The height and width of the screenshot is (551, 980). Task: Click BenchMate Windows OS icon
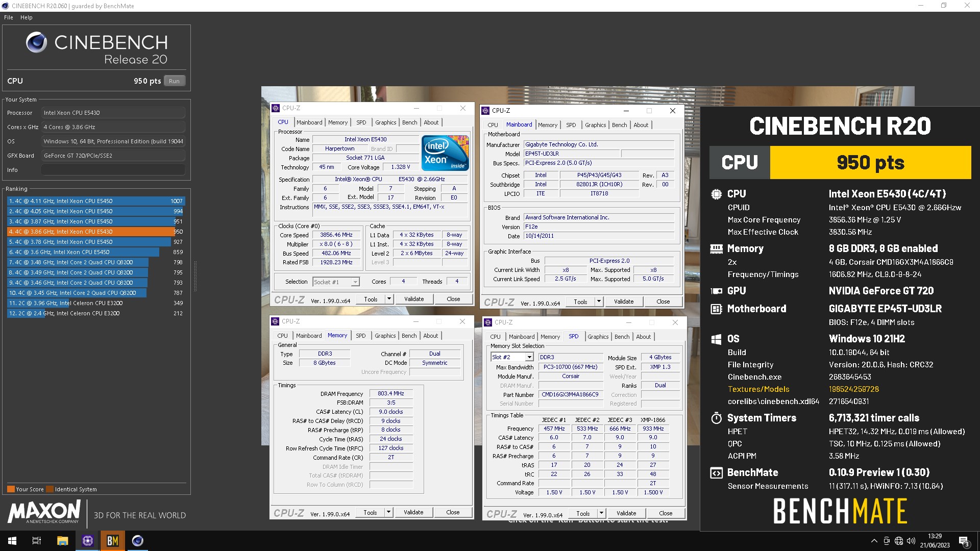[x=717, y=339]
